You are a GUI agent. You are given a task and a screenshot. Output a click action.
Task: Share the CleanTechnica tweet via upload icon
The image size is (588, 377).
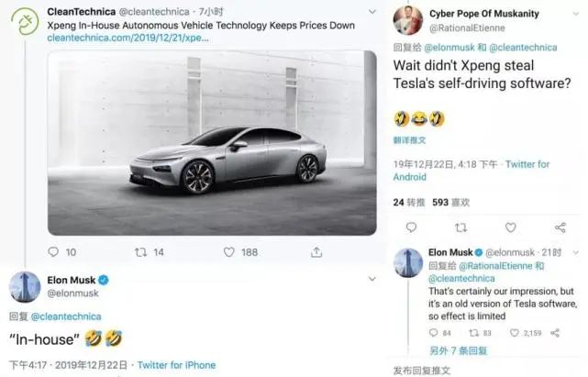pos(316,252)
